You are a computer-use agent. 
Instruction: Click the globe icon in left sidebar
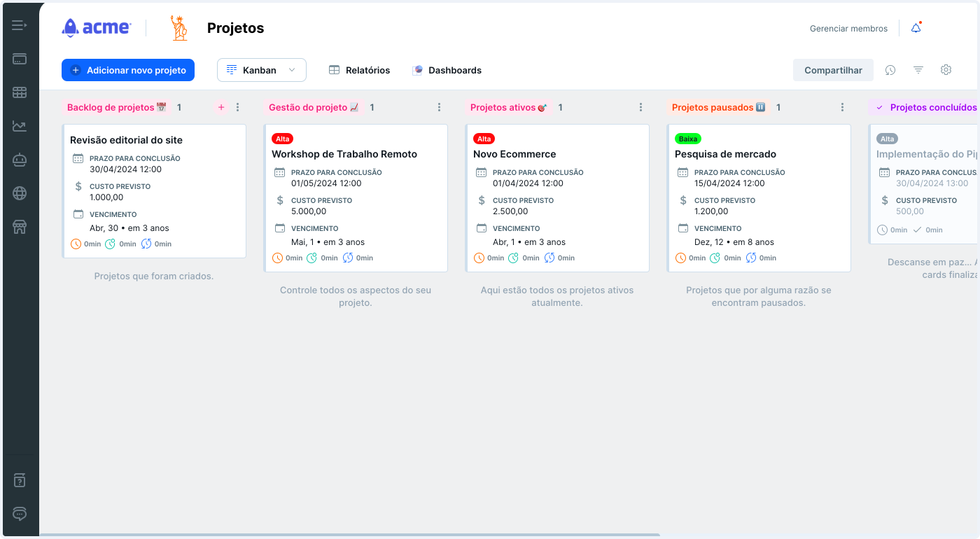pyautogui.click(x=20, y=193)
